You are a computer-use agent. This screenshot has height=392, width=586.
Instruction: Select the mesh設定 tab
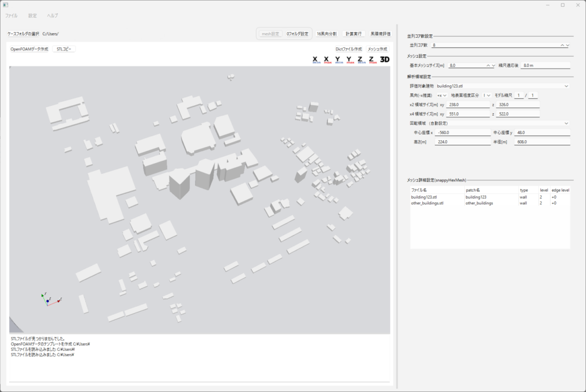(x=270, y=34)
